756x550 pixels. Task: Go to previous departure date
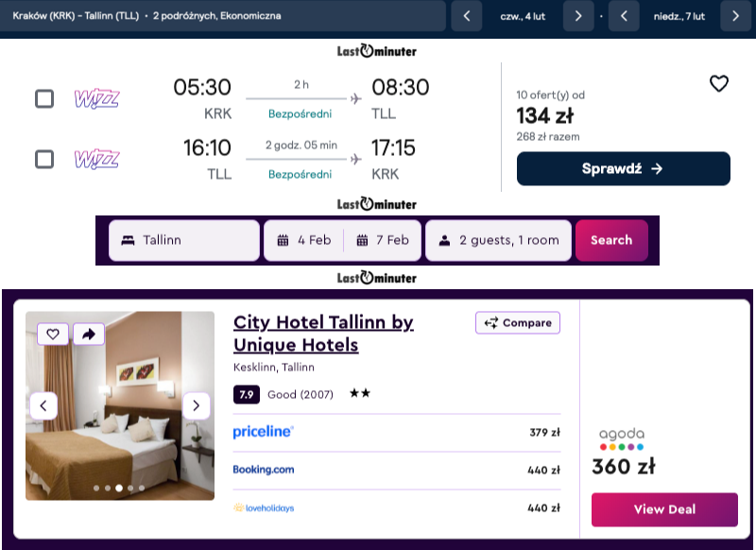click(466, 16)
